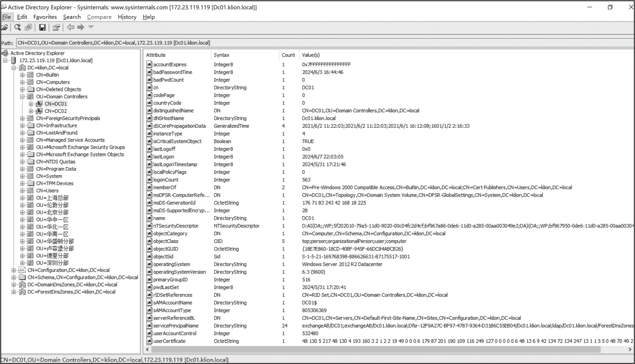Click the app icon in the title bar
This screenshot has height=364, width=635.
click(x=4, y=7)
